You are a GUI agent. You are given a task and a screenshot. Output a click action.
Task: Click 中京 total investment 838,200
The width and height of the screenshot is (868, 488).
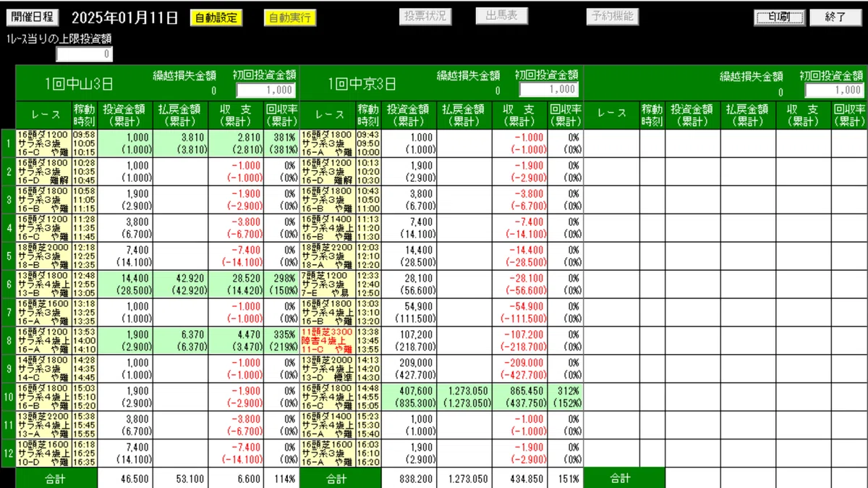pyautogui.click(x=409, y=479)
